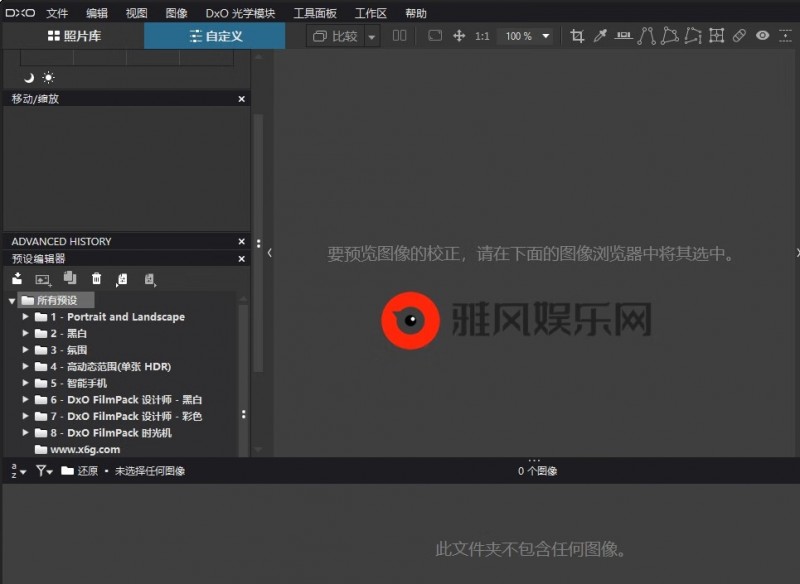Viewport: 800px width, 584px height.
Task: Click the duplicate preset icon
Action: click(69, 279)
